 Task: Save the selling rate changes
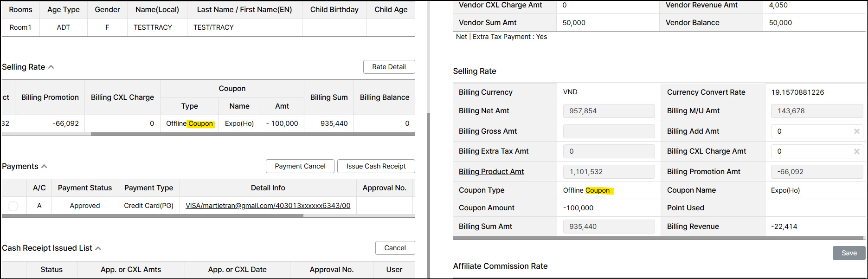click(x=849, y=253)
